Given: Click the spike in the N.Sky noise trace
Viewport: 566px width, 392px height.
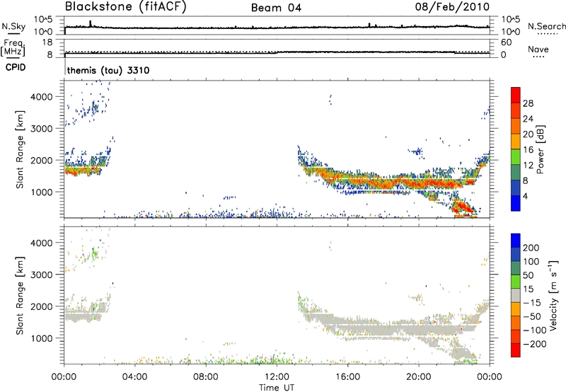Looking at the screenshot, I should 91,24.
